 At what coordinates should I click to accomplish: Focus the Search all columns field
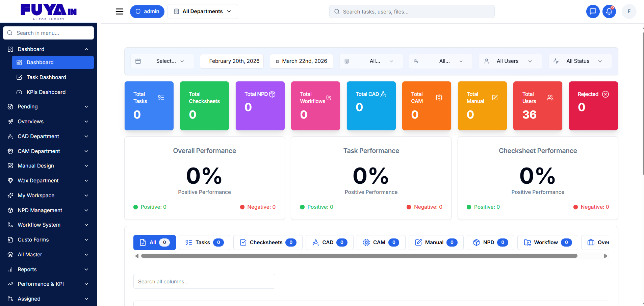click(x=204, y=281)
